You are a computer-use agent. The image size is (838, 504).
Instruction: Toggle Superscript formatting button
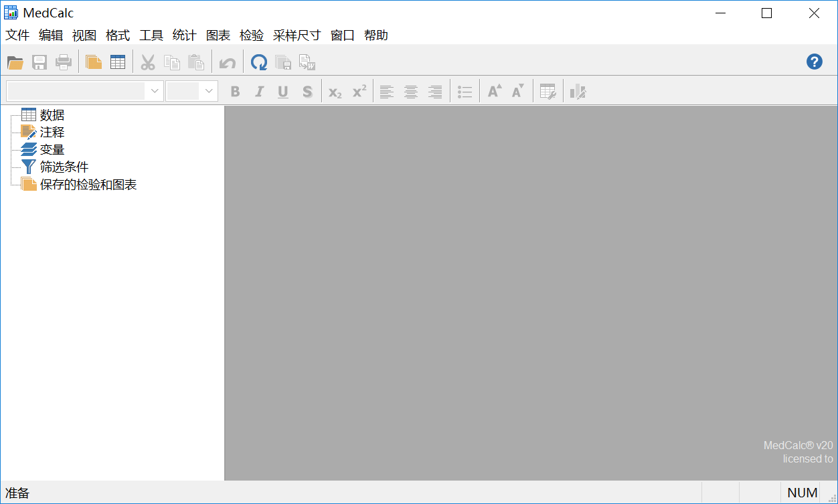(359, 91)
